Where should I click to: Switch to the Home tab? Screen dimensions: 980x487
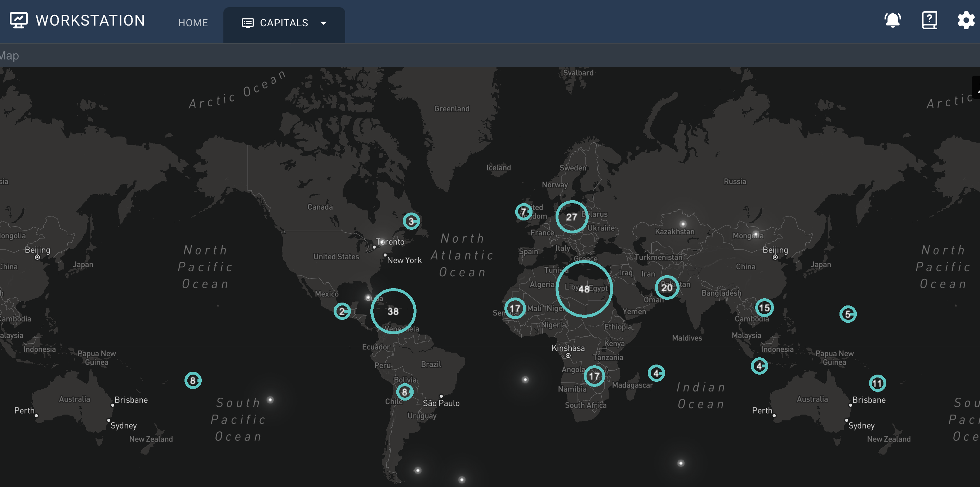[x=192, y=22]
